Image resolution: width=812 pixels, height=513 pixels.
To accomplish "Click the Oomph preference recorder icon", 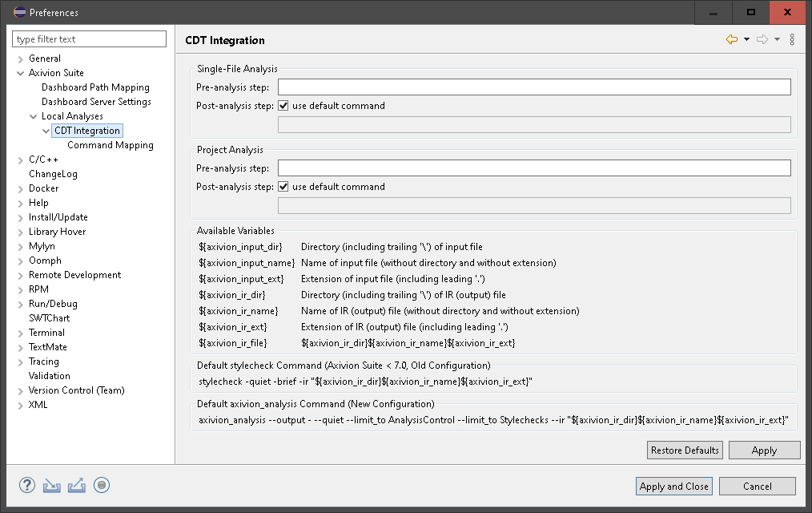I will point(102,485).
